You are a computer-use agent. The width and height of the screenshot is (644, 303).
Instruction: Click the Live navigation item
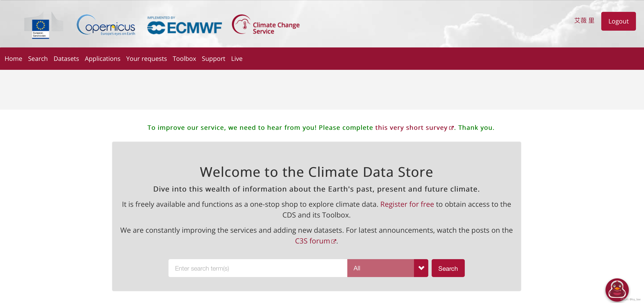click(237, 58)
